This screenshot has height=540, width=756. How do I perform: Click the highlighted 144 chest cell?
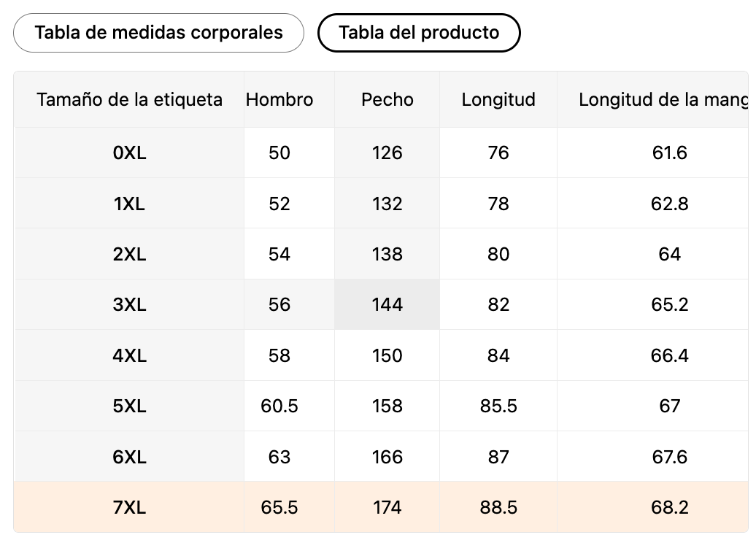point(387,304)
